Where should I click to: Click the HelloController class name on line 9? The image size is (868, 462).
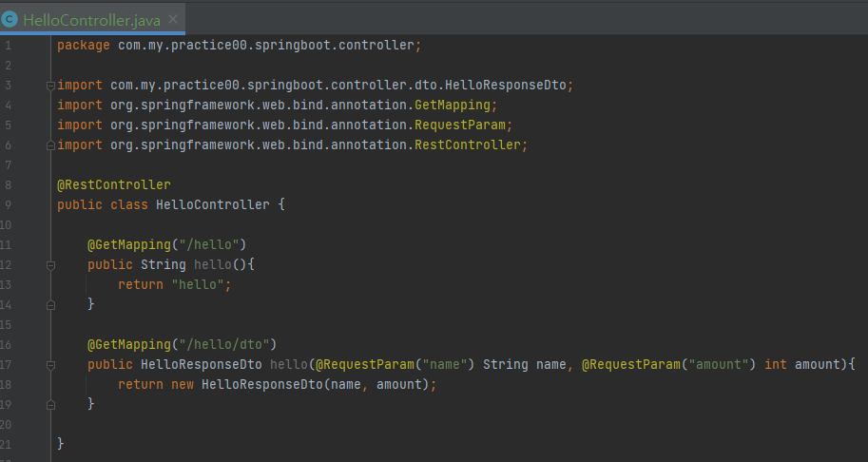[x=213, y=204]
